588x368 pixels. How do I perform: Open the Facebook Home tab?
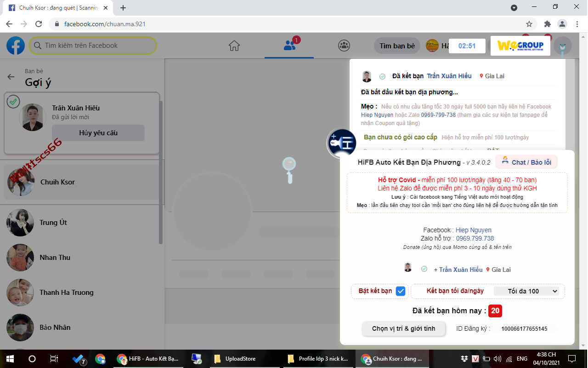(x=234, y=46)
